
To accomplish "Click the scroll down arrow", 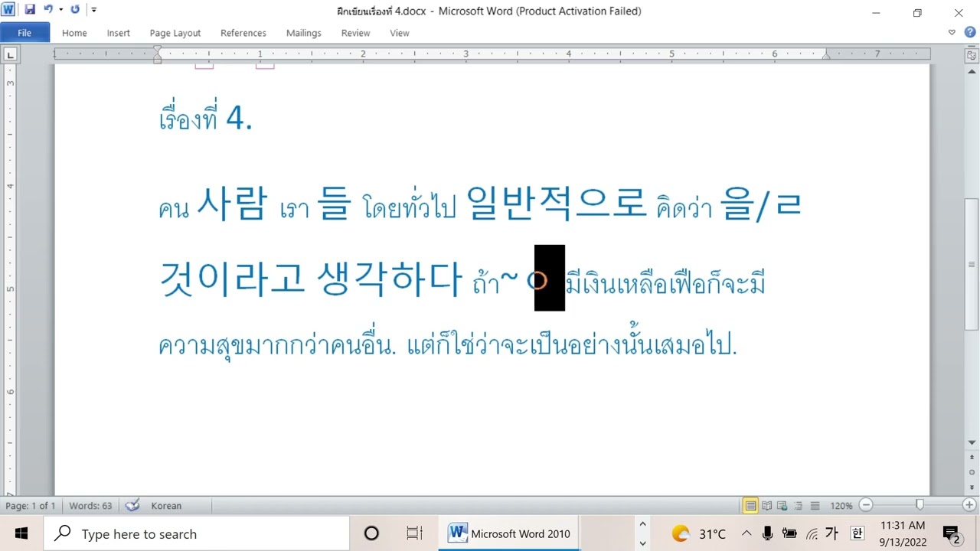I will click(972, 443).
